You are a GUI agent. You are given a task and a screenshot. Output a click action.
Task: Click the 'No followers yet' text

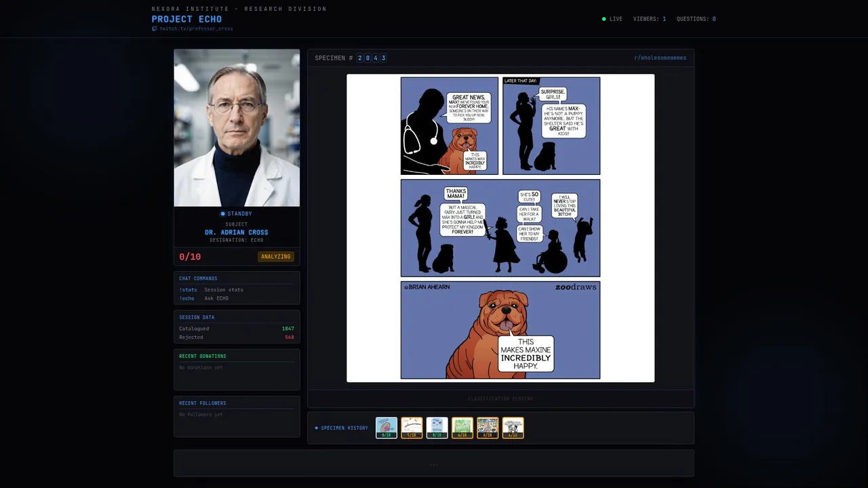coord(201,414)
